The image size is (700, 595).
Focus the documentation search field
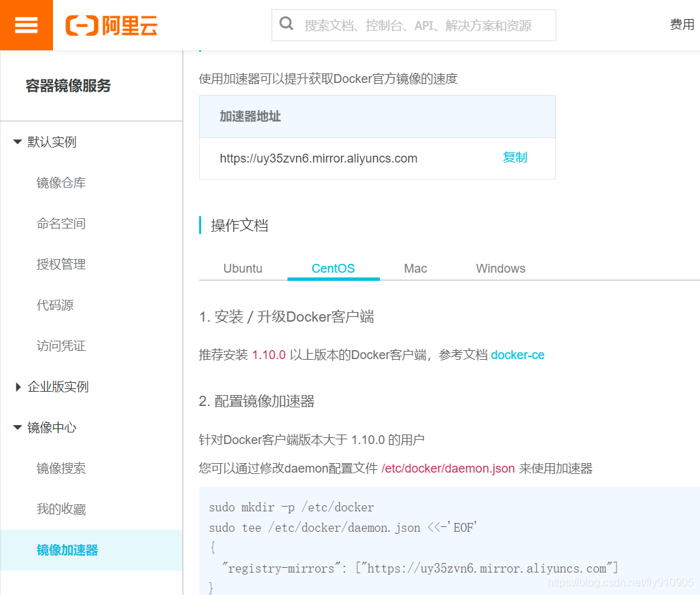414,25
